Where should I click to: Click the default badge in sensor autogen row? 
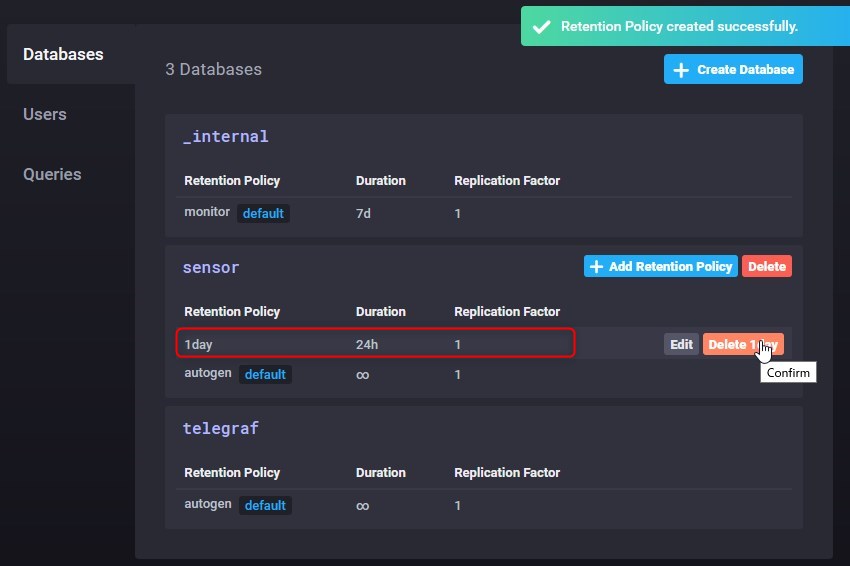point(265,374)
